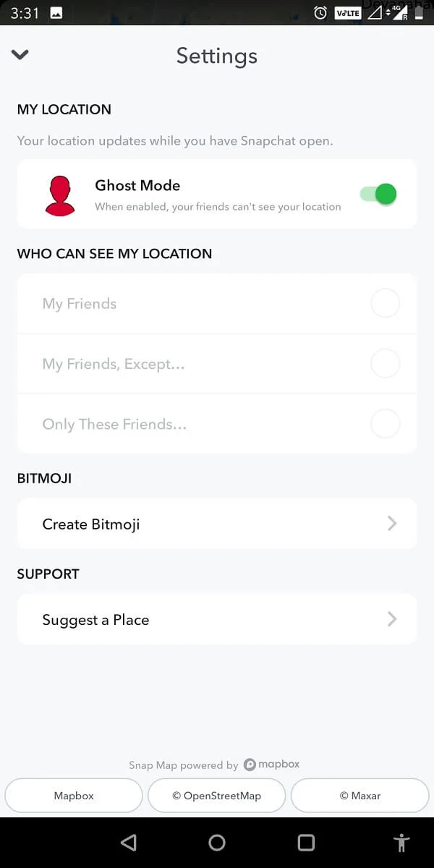Open the accessibility icon in the navigation bar

[401, 842]
